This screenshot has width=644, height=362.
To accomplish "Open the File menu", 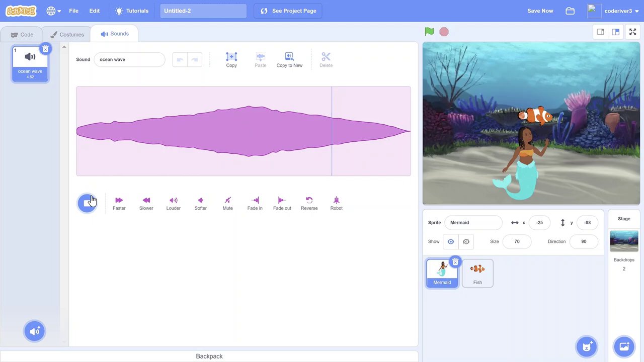I will pyautogui.click(x=73, y=11).
